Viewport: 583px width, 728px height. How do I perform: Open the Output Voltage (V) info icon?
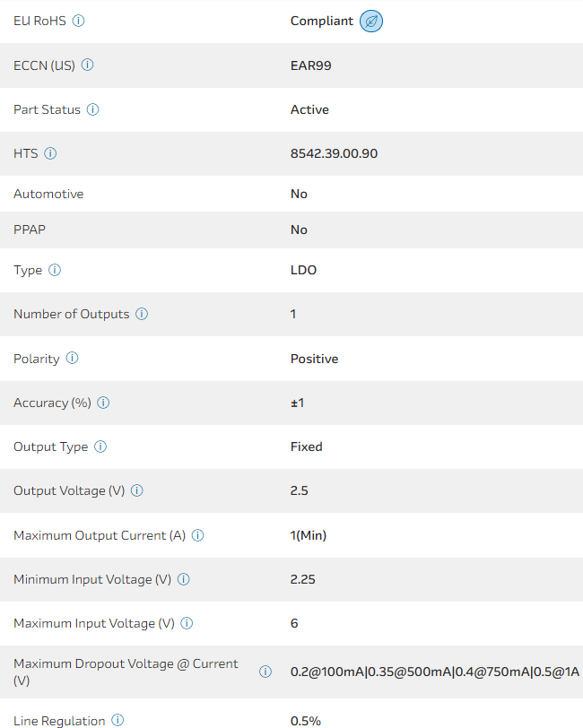pos(137,490)
